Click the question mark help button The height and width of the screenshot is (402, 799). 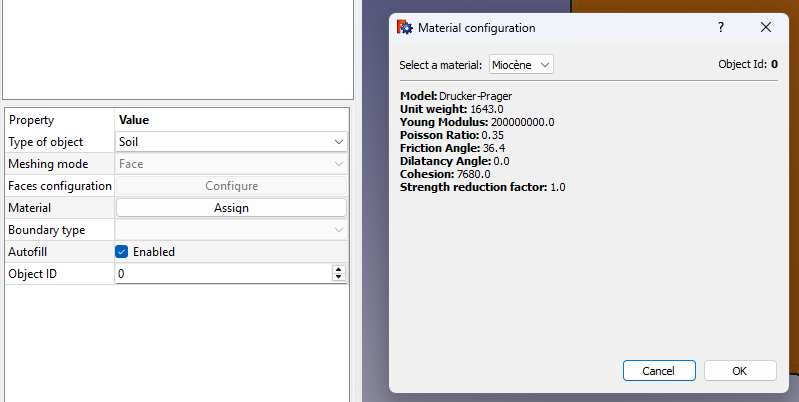(x=721, y=28)
